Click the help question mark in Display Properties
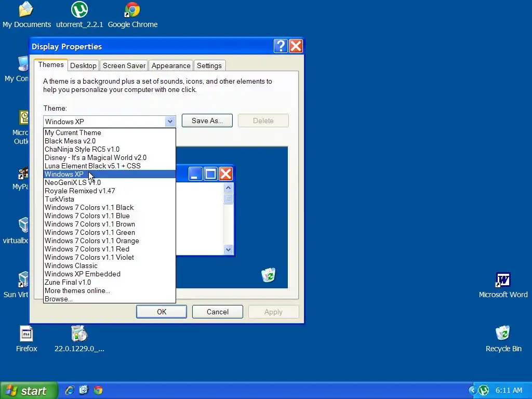The height and width of the screenshot is (399, 532). 281,46
